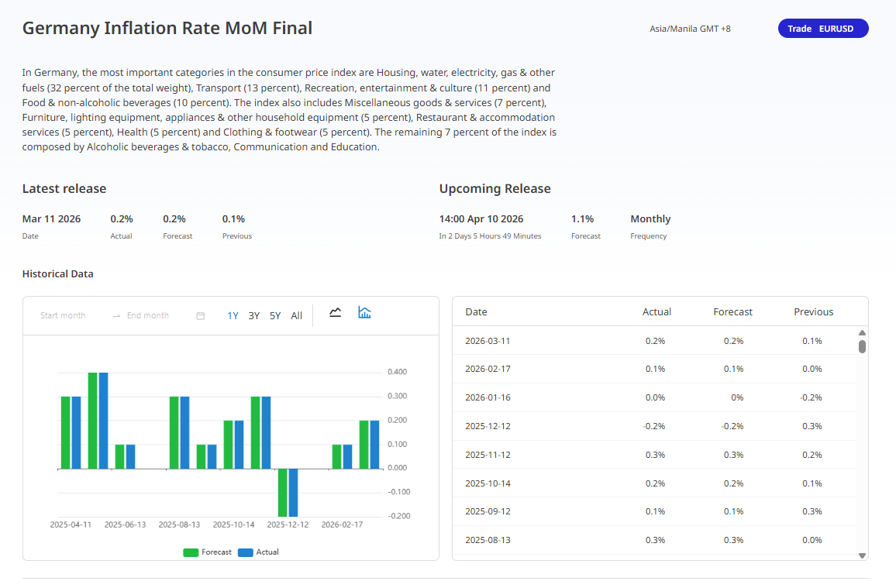Click the blue 2025-12-12 negative bar
The image size is (896, 588).
tap(293, 493)
